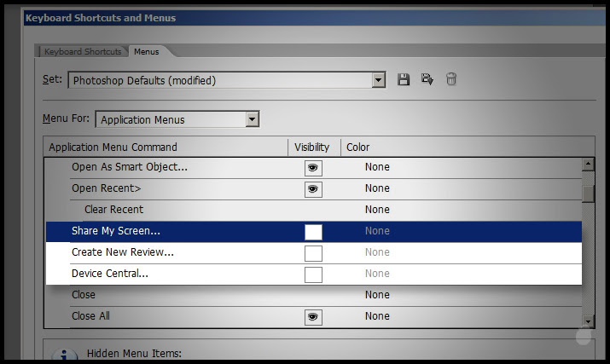The image size is (610, 364).
Task: Toggle visibility box for Share My Screen
Action: coord(313,232)
